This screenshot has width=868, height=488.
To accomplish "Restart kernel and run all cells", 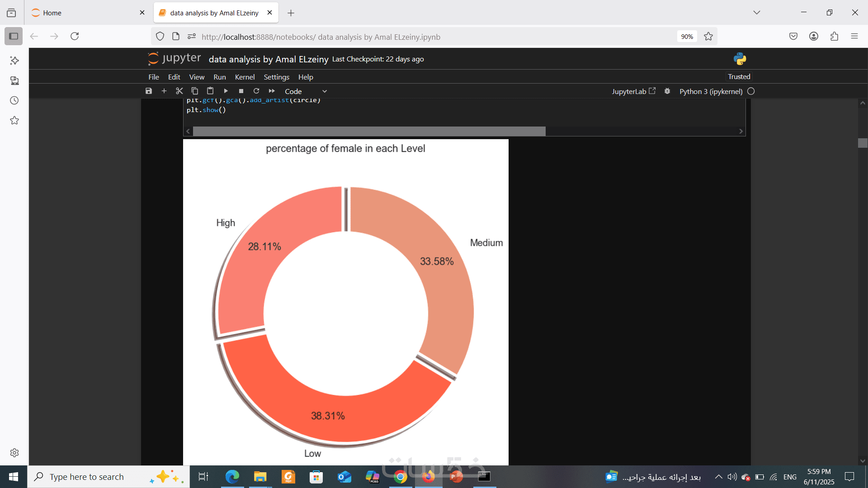I will (272, 91).
